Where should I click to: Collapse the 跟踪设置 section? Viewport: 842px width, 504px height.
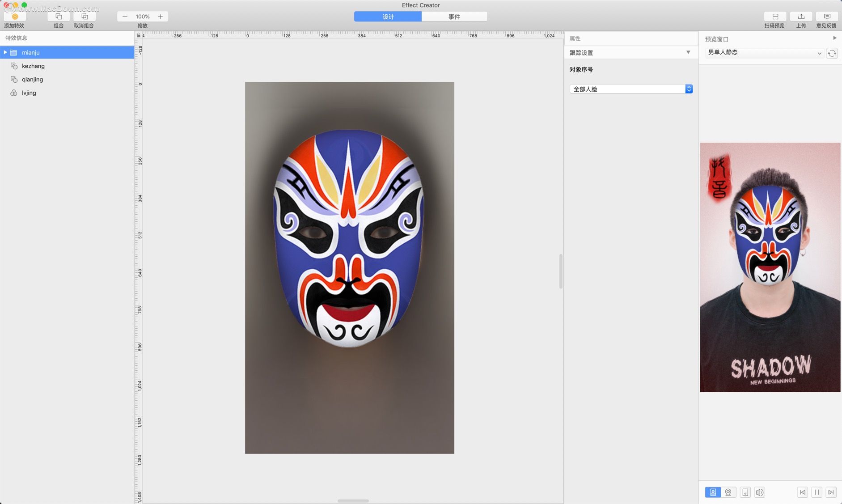pos(688,52)
